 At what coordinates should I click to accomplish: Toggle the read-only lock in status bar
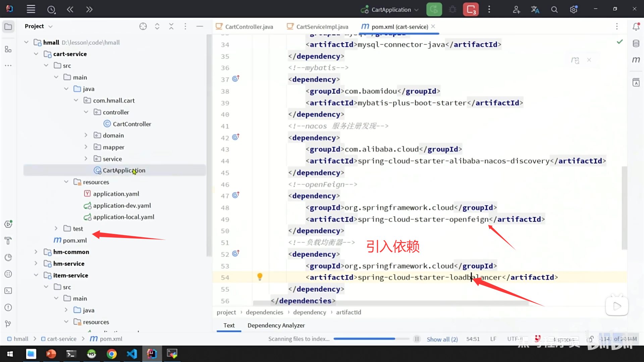pyautogui.click(x=591, y=339)
